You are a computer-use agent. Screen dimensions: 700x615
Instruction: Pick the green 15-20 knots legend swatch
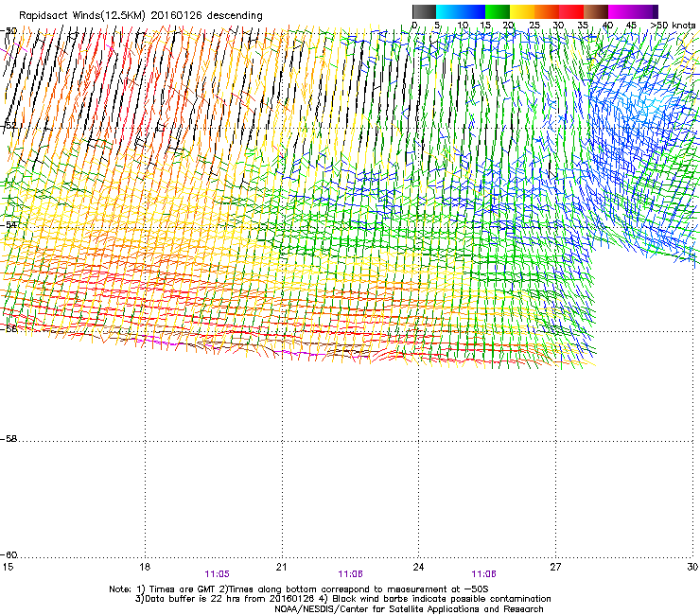(498, 11)
